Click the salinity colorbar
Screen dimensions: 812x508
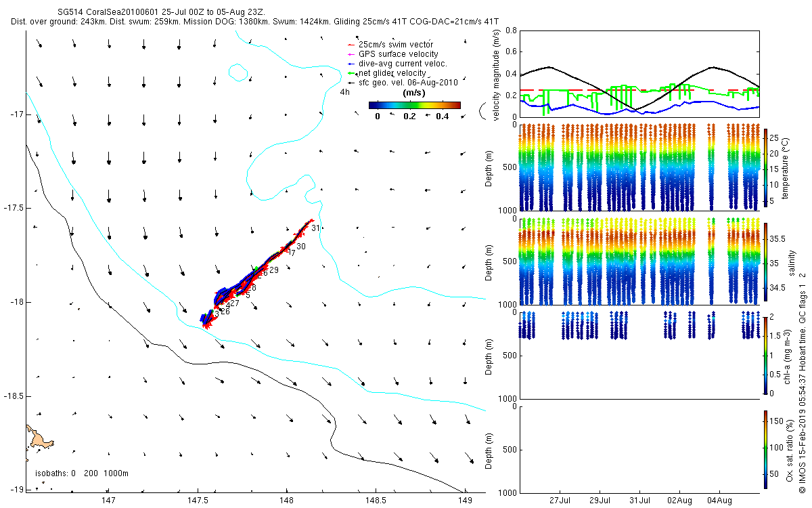coord(766,263)
